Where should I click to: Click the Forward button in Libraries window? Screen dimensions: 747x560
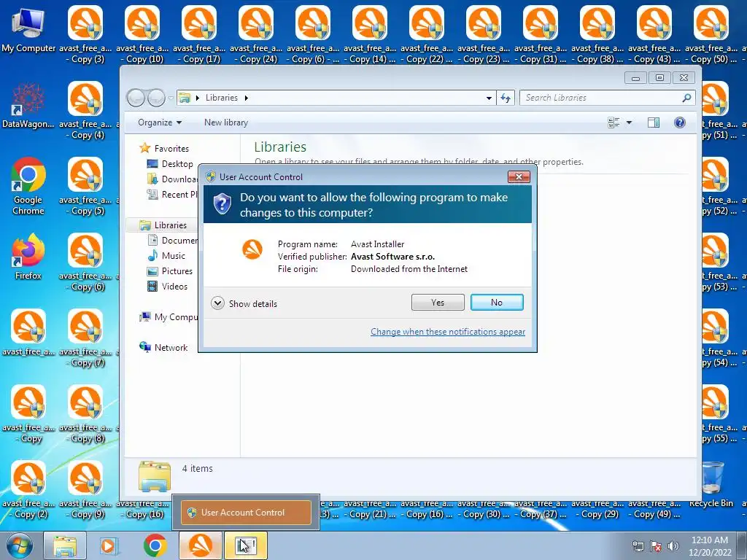tap(156, 98)
